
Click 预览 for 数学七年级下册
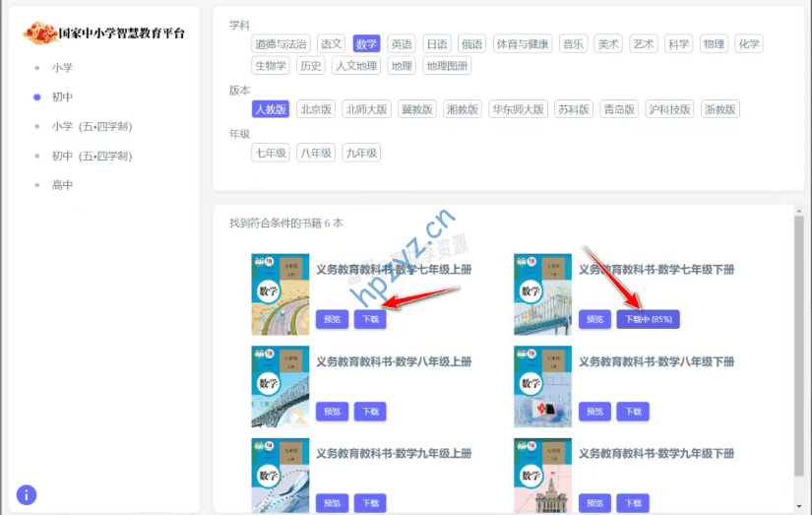(x=594, y=319)
